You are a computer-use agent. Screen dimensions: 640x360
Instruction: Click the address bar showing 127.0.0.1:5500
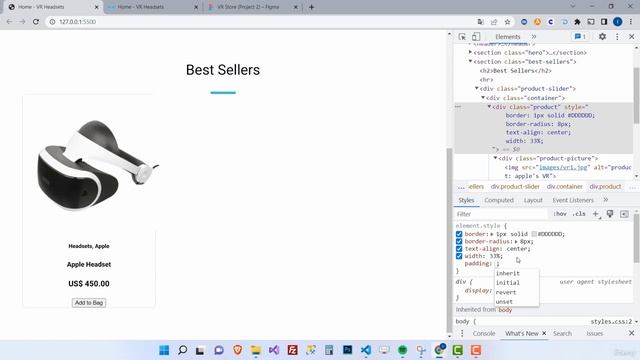point(261,22)
